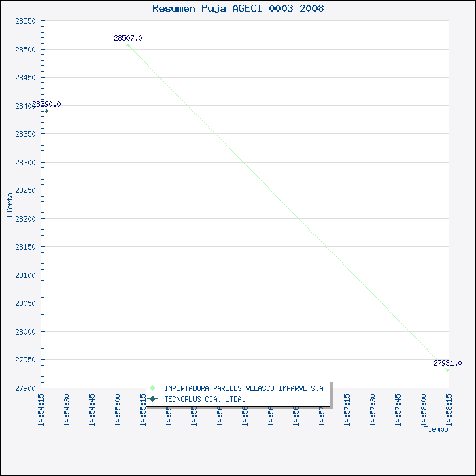476x476 pixels.
Task: Click the 28550 tick label on Y axis
Action: click(24, 22)
